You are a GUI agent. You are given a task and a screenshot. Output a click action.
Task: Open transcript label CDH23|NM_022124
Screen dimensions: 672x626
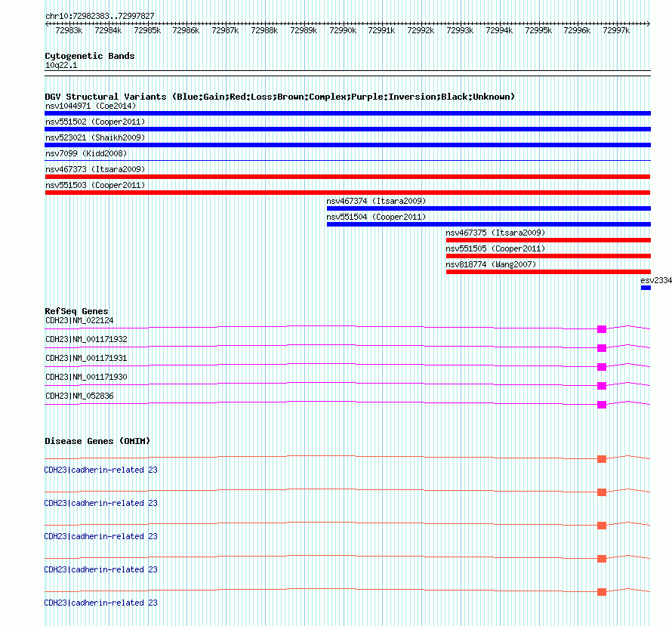click(x=79, y=320)
